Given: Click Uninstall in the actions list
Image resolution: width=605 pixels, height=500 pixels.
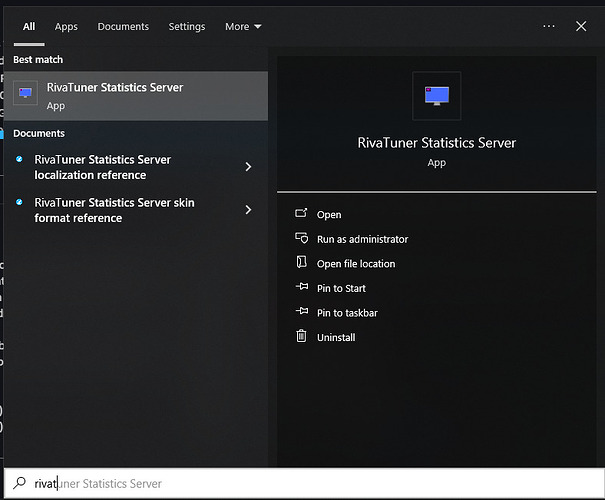Looking at the screenshot, I should (x=336, y=338).
